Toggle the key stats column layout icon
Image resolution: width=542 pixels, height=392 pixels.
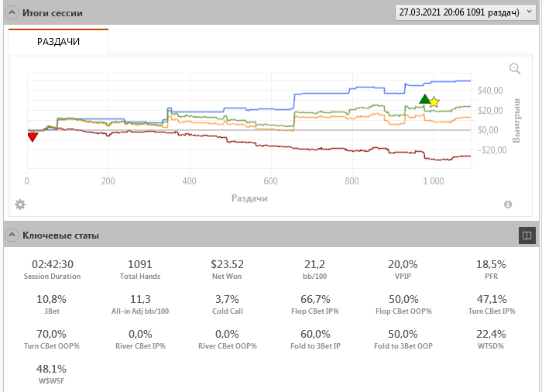pos(527,235)
